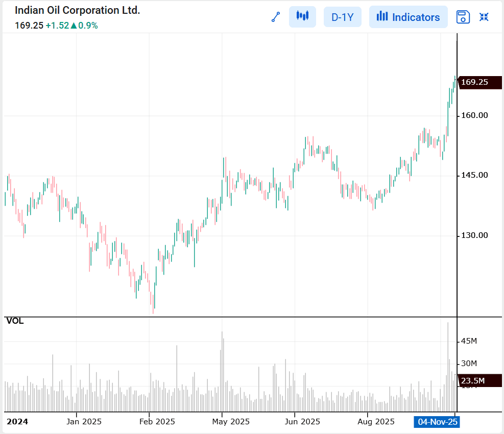Screen dimensions: 504x434
Task: Open the Indicators menu
Action: click(408, 17)
